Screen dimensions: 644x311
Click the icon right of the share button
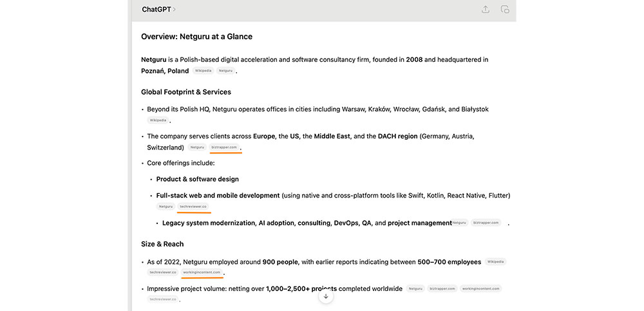pyautogui.click(x=505, y=10)
